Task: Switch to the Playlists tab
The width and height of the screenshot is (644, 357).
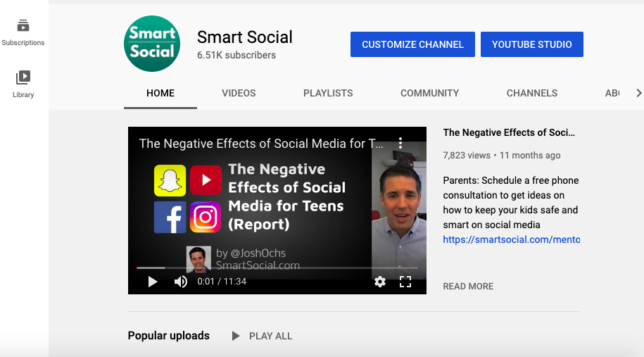Action: tap(328, 93)
